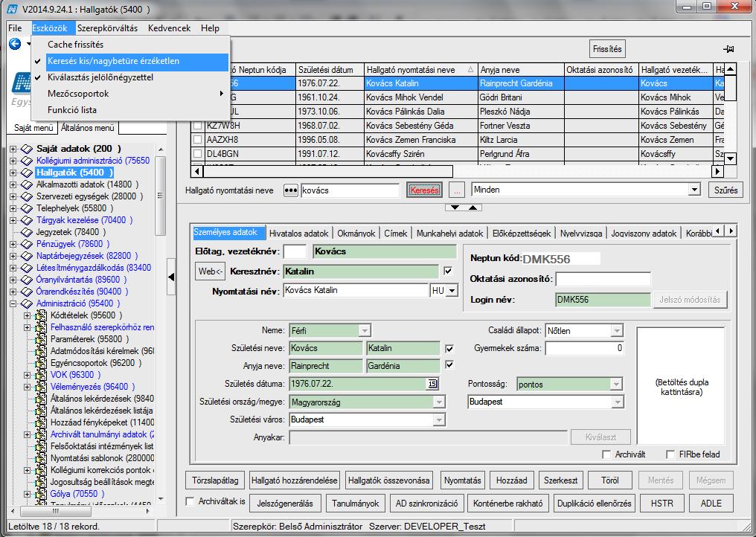Image resolution: width=756 pixels, height=537 pixels.
Task: Open the calendar picker for Születés dátuma
Action: (432, 385)
